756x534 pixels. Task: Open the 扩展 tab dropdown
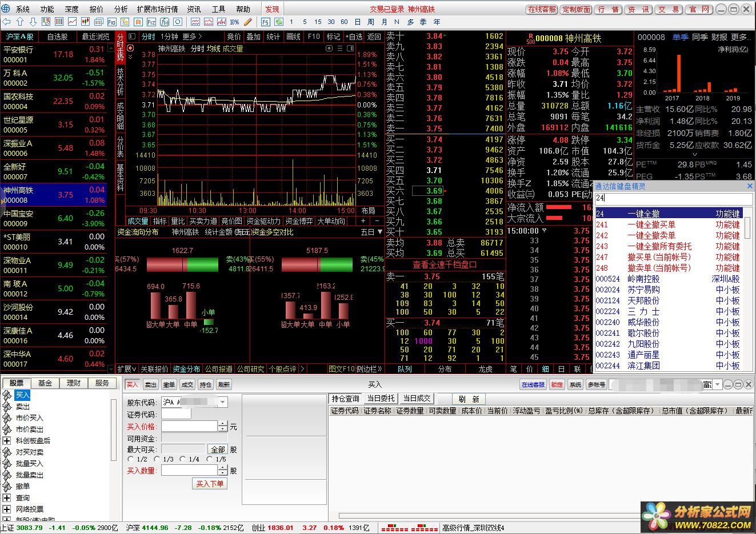(127, 369)
